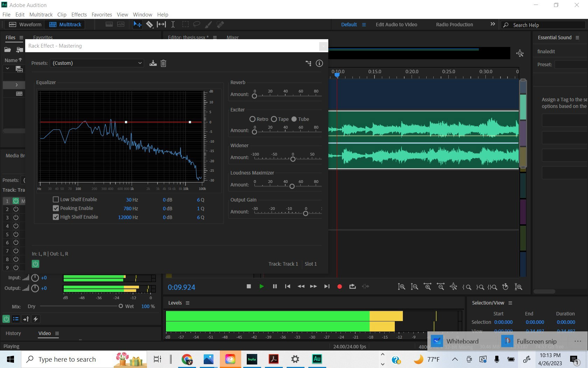Click the zoom out full icon

pyautogui.click(x=453, y=287)
